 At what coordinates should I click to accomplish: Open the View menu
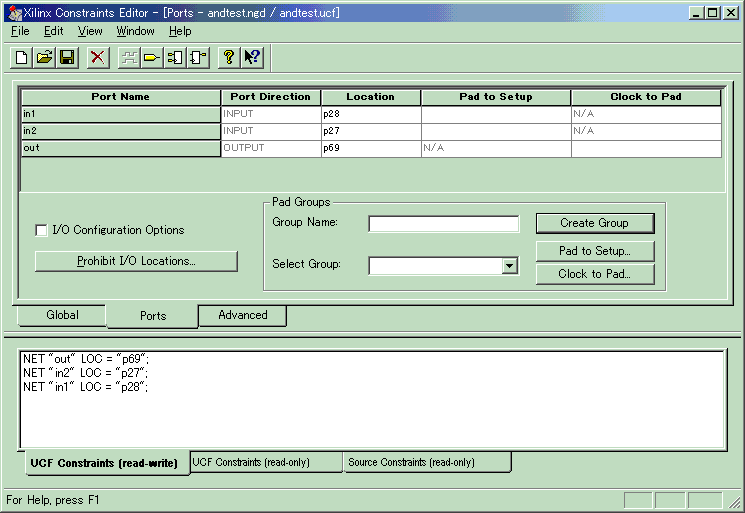click(90, 31)
